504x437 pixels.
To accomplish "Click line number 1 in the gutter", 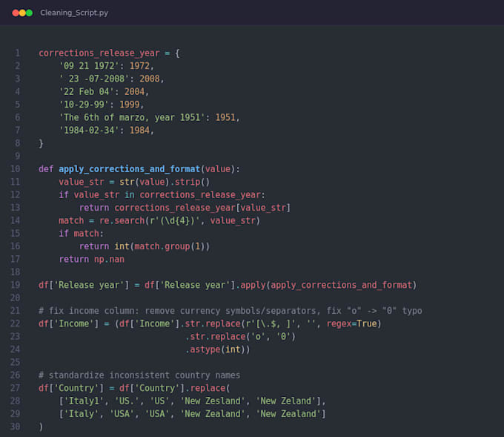I will (18, 53).
